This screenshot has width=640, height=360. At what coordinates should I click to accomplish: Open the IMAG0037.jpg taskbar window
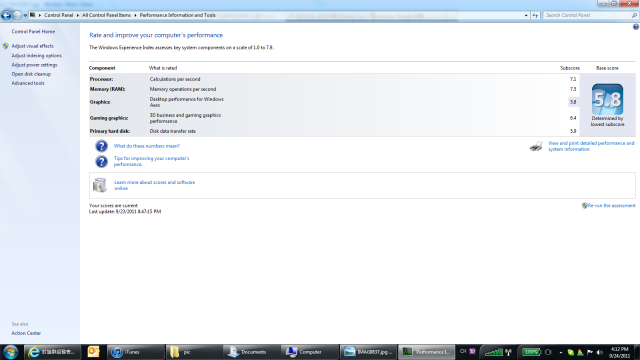click(x=368, y=352)
